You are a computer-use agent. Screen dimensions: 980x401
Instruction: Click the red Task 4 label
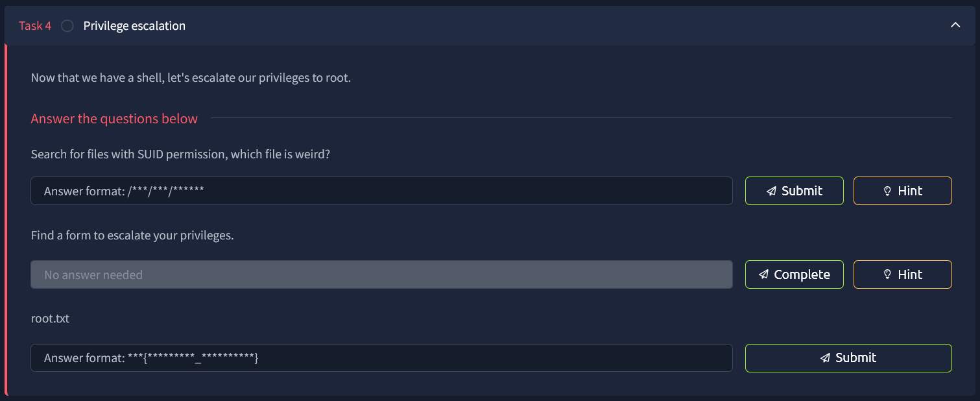[x=35, y=26]
